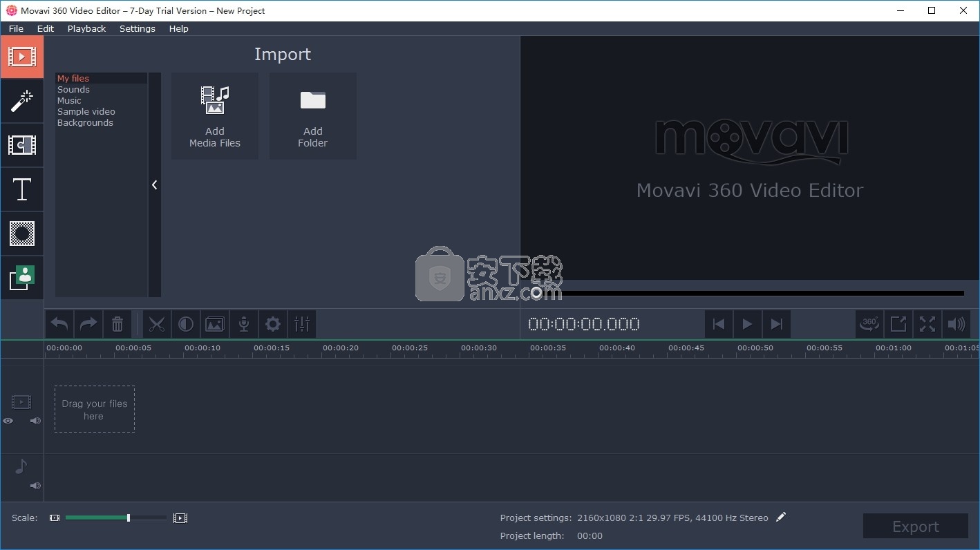This screenshot has height=550, width=980.
Task: Edit project settings with pencil icon
Action: click(x=781, y=517)
